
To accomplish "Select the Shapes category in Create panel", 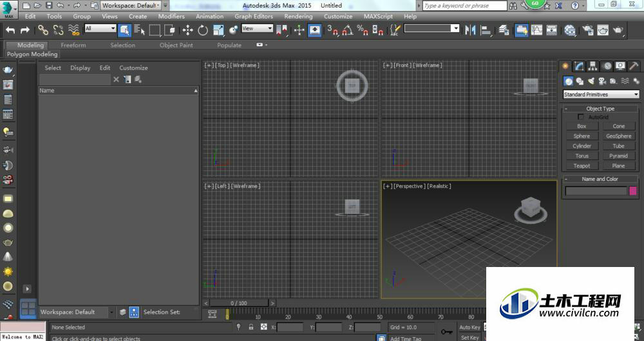I will click(x=580, y=81).
